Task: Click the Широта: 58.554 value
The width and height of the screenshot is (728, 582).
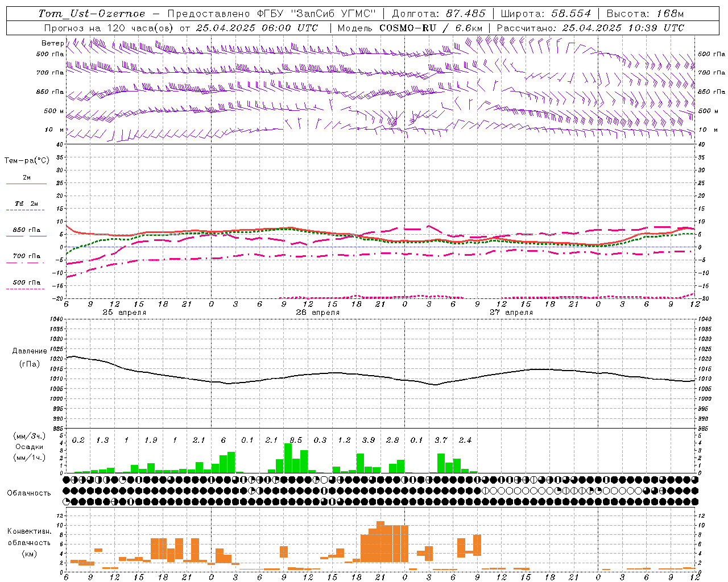Action: coord(545,14)
